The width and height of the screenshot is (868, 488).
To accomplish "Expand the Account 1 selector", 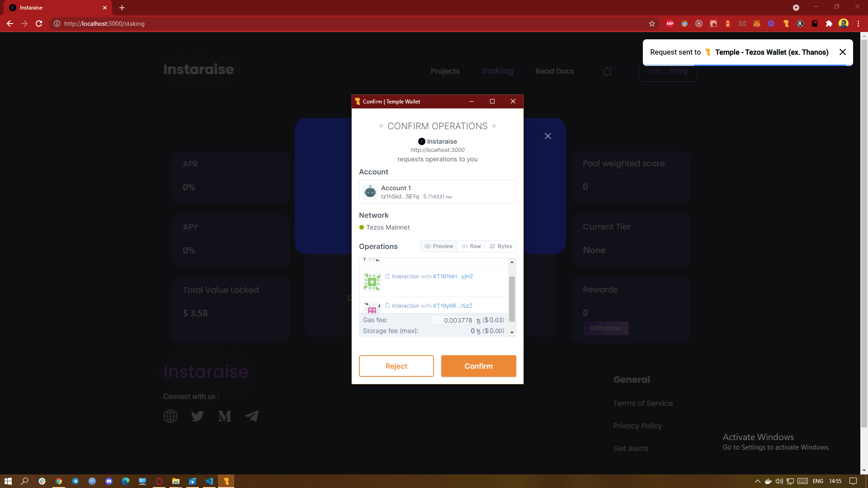I will [437, 192].
